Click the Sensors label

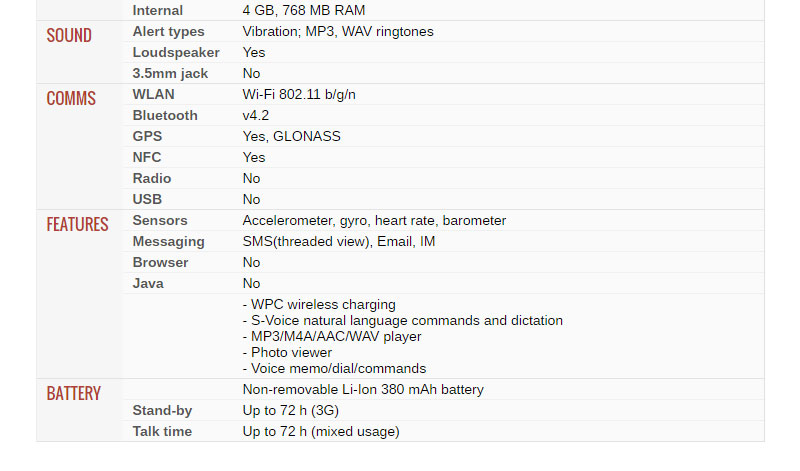[x=160, y=220]
